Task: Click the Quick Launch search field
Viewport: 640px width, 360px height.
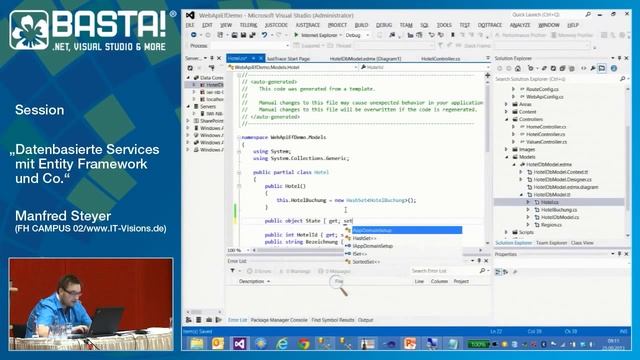Action: pyautogui.click(x=547, y=15)
